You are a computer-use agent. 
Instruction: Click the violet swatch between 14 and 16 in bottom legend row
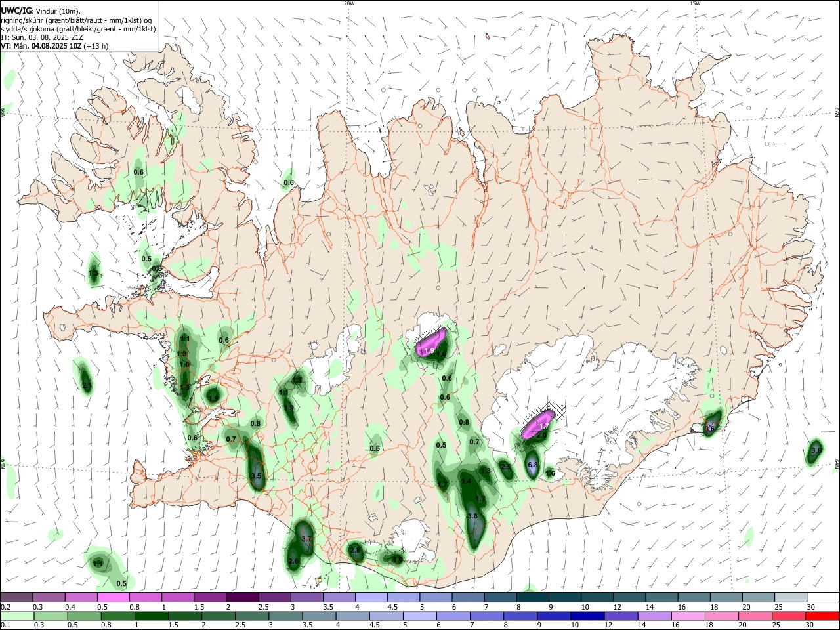point(654,616)
